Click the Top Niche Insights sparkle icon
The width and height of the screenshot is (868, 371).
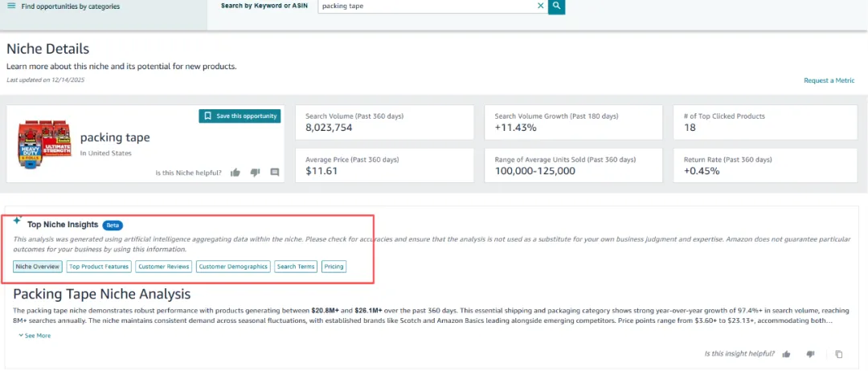click(x=18, y=221)
